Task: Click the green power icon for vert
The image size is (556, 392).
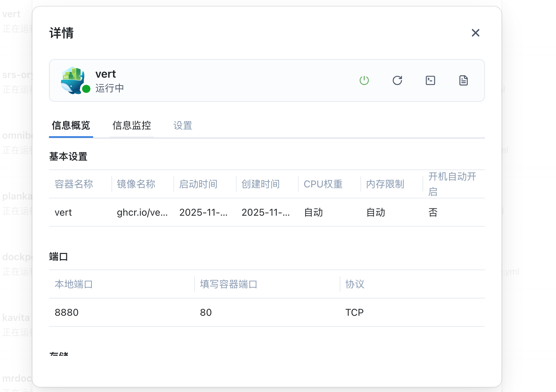Action: point(364,80)
